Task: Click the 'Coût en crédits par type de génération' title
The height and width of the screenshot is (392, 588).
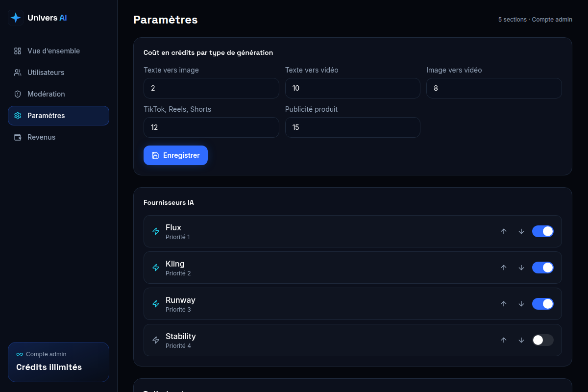Action: click(208, 52)
